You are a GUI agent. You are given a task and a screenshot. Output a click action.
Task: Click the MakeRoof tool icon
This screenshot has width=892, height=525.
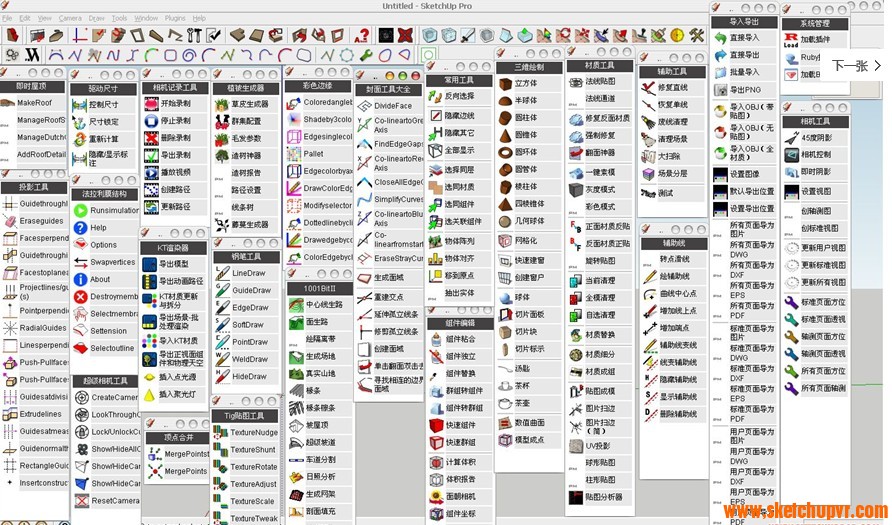point(8,103)
